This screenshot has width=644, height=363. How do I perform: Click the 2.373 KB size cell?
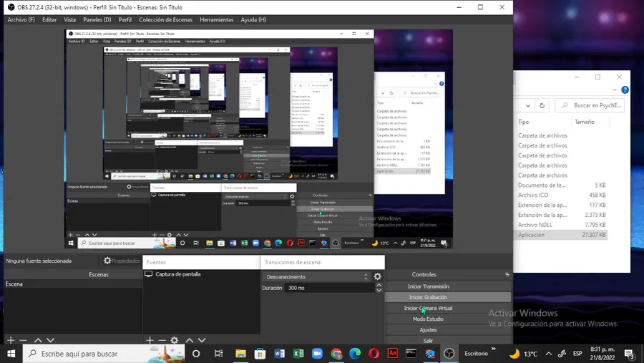click(595, 215)
